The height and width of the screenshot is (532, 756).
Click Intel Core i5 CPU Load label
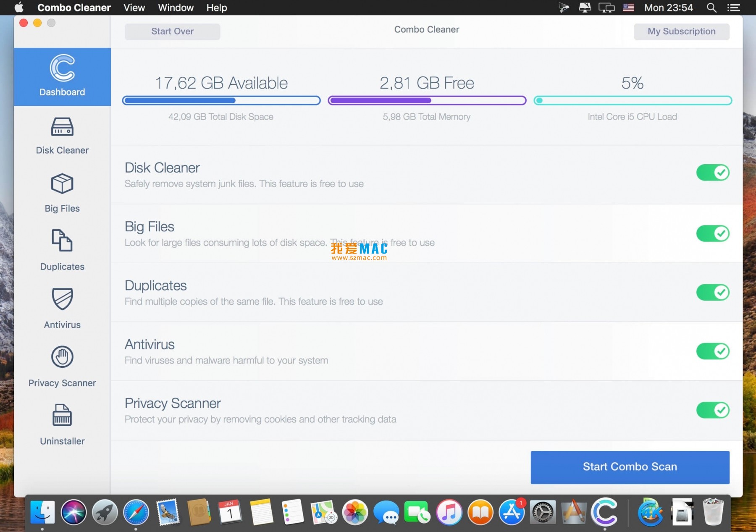click(x=632, y=117)
